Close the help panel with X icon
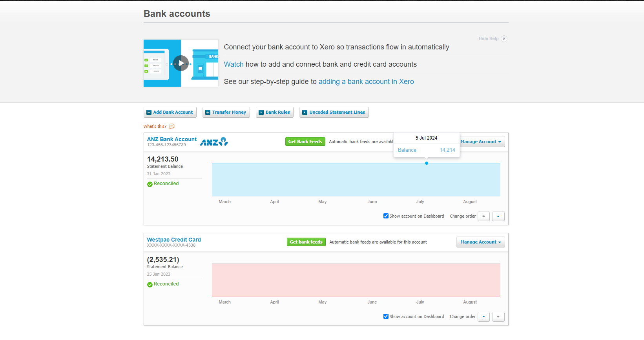644x340 pixels. pos(504,38)
